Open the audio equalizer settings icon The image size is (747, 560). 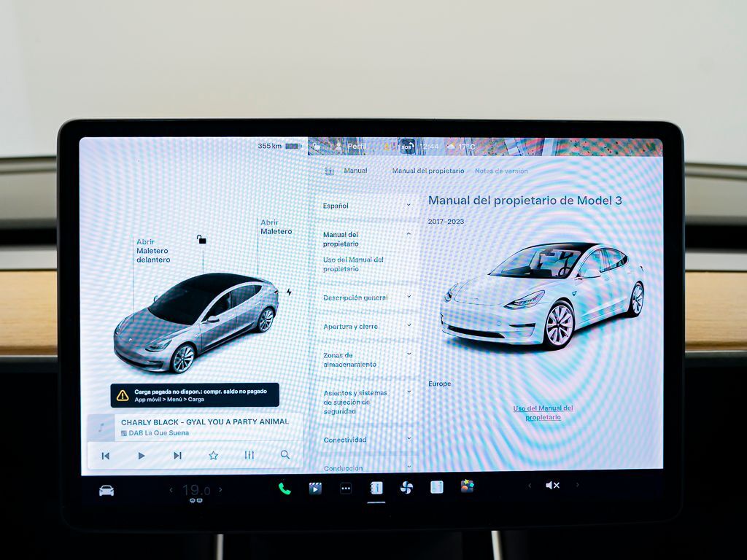[249, 455]
